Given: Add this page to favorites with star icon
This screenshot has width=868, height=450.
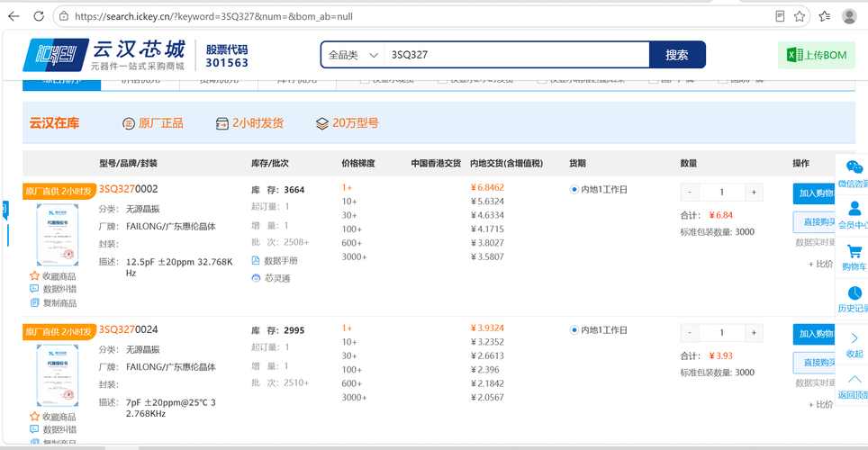Looking at the screenshot, I should click(x=800, y=16).
